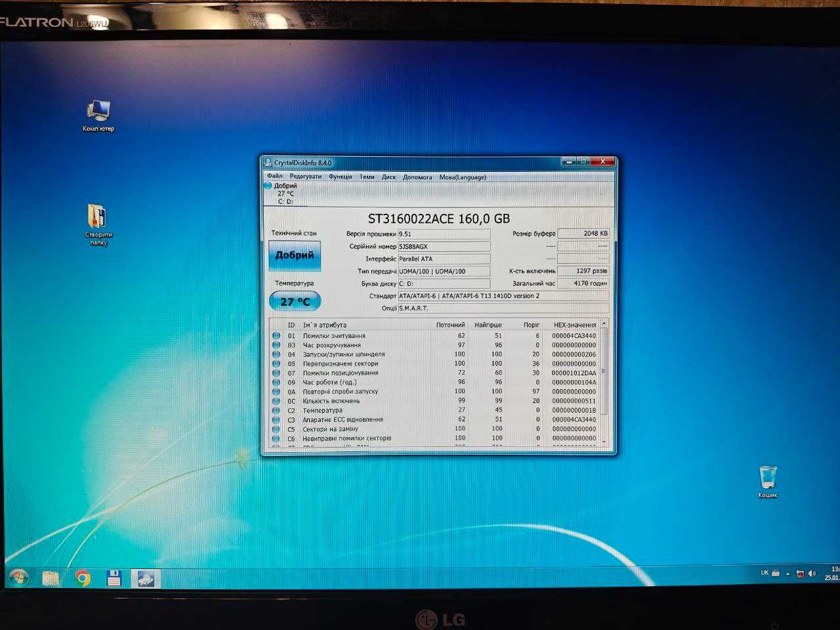Select the Температура attribute row
The image size is (840, 630).
(434, 410)
